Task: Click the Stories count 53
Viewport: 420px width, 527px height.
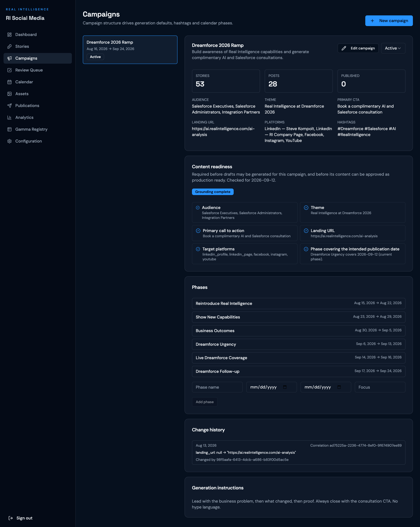Action: click(x=200, y=84)
